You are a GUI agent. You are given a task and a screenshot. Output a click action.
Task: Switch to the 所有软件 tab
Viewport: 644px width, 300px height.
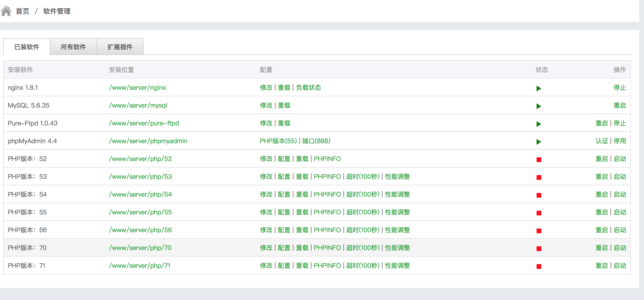point(73,47)
